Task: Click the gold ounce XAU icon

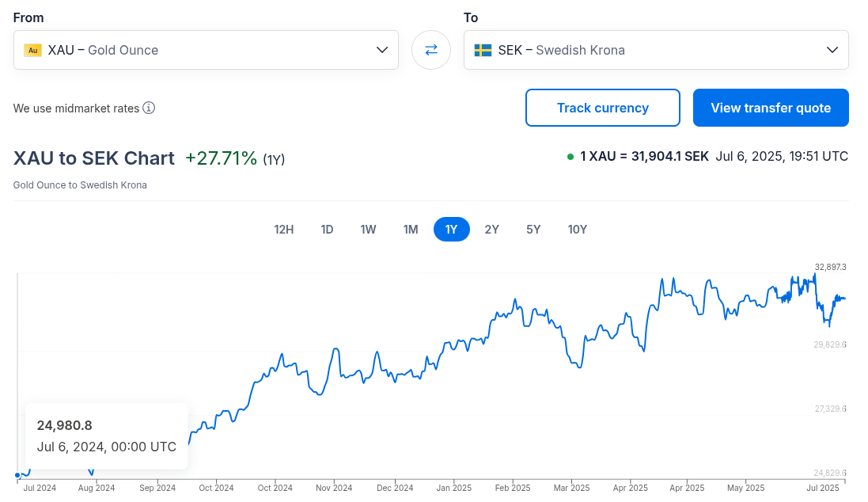Action: 32,50
